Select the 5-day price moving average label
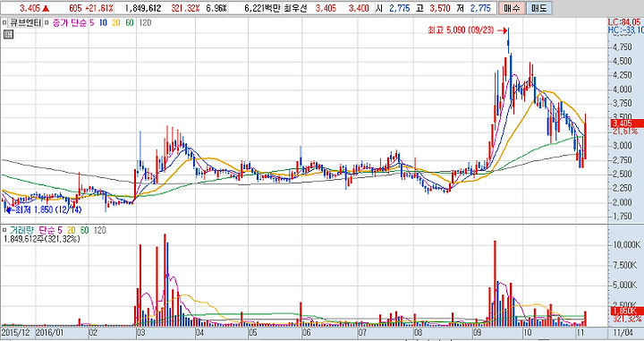The image size is (644, 341). click(91, 23)
